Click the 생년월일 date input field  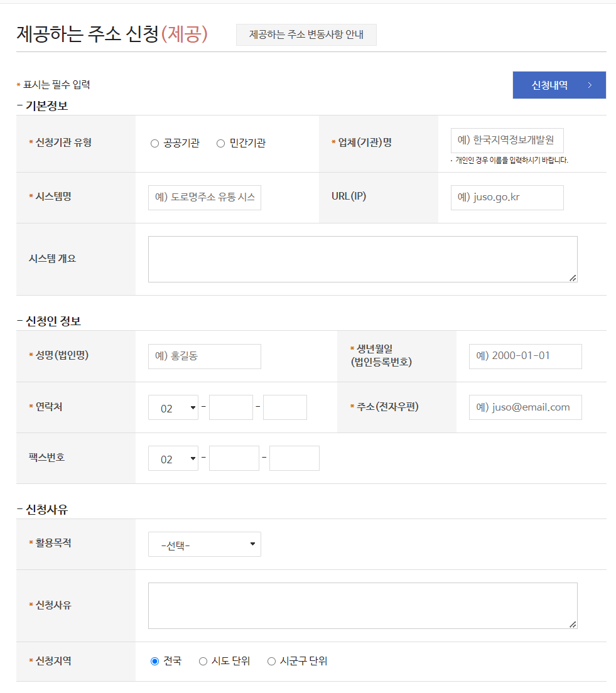[526, 356]
